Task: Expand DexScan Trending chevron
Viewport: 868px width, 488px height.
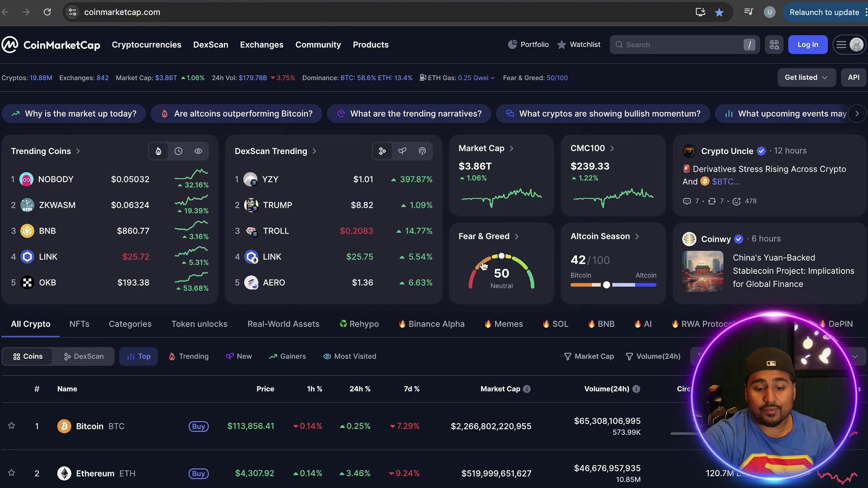Action: [x=314, y=151]
